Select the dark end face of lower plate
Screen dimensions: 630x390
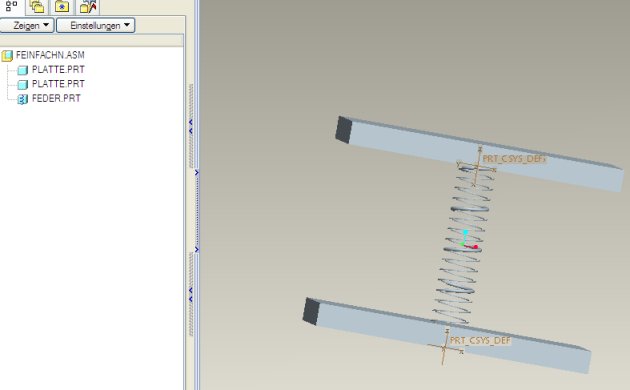pyautogui.click(x=311, y=311)
